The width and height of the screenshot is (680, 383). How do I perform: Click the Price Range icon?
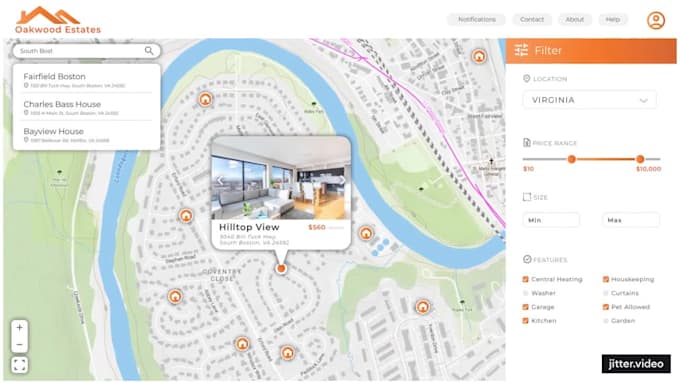[x=526, y=143]
